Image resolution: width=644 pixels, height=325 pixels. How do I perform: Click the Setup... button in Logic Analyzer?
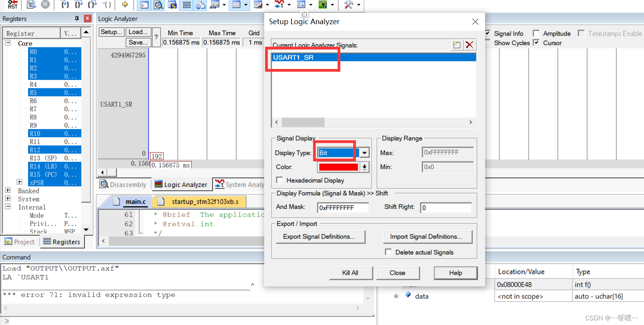[111, 32]
